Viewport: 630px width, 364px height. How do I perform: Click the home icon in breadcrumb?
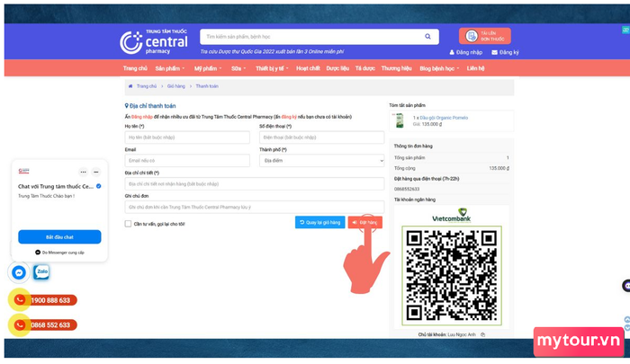(130, 86)
